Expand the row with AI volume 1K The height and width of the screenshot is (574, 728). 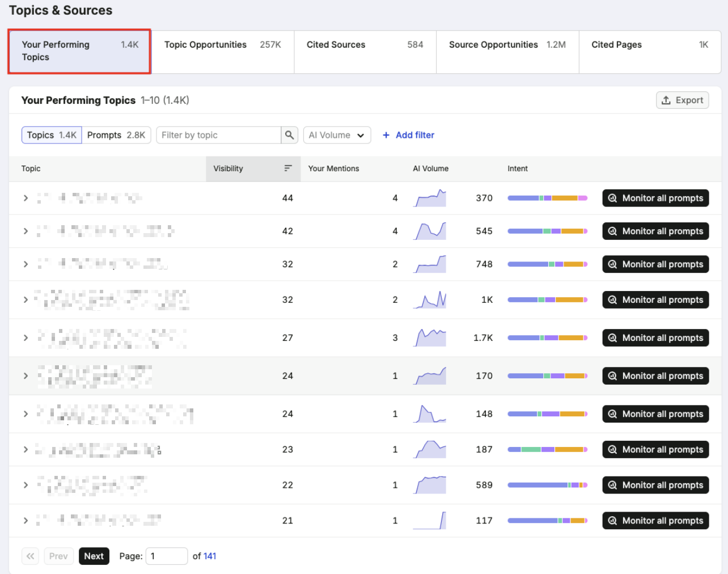(26, 299)
